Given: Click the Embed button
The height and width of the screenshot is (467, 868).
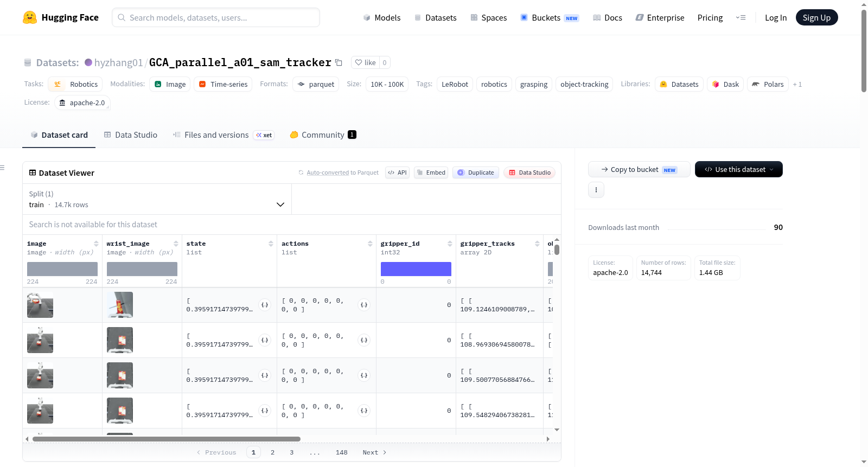Looking at the screenshot, I should (431, 172).
